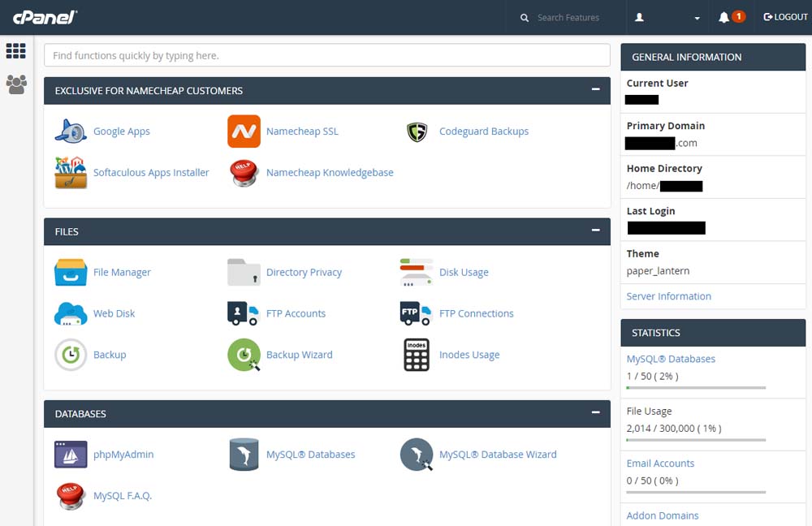Click the Backup Wizard text link
Viewport: 812px width, 526px height.
click(x=300, y=355)
